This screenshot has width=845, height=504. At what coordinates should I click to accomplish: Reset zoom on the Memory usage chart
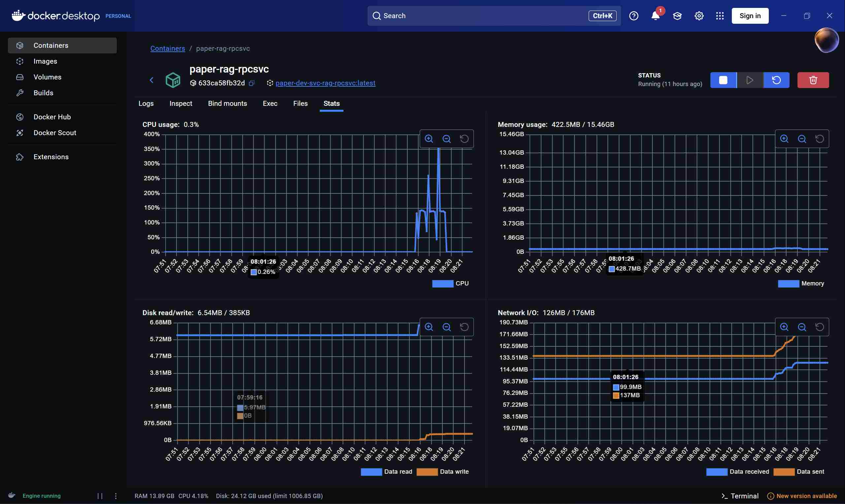pos(820,138)
